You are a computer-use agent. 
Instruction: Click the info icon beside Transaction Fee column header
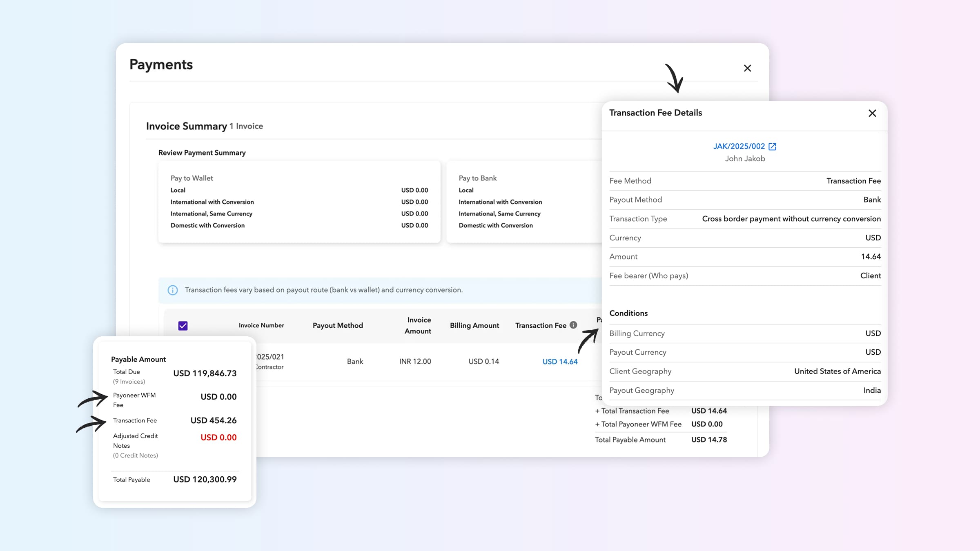pos(573,325)
